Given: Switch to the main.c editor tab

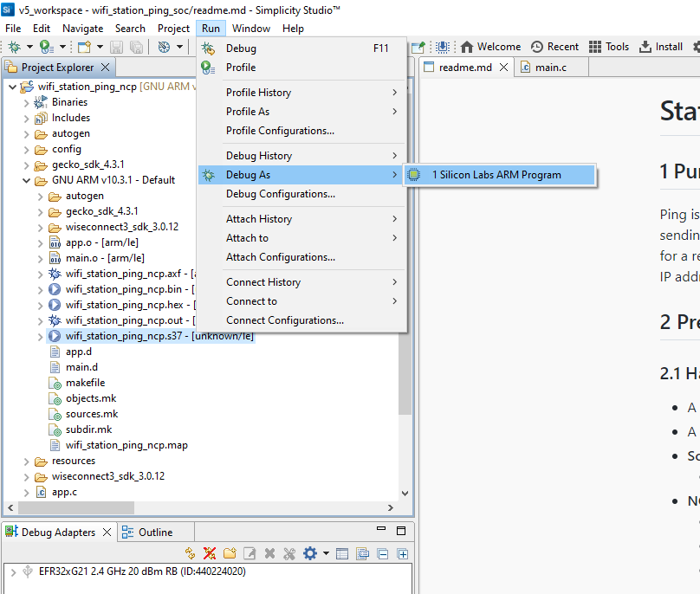Looking at the screenshot, I should tap(550, 68).
